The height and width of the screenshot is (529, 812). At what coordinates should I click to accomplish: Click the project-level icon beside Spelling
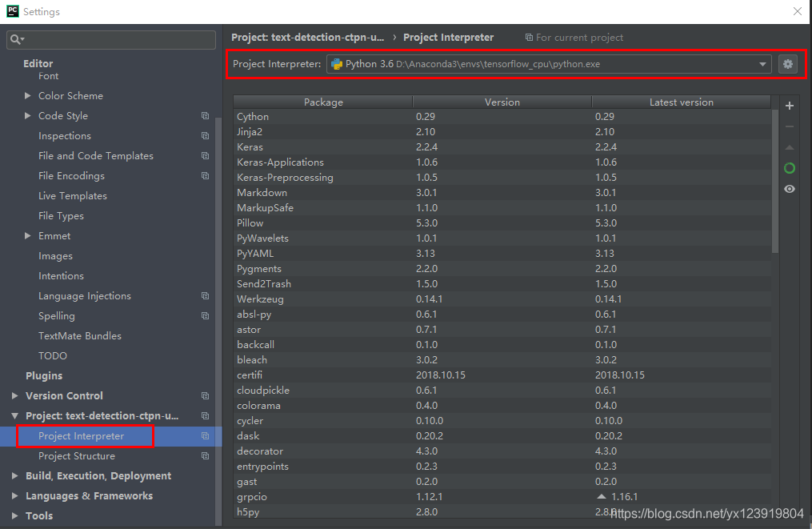pyautogui.click(x=205, y=316)
